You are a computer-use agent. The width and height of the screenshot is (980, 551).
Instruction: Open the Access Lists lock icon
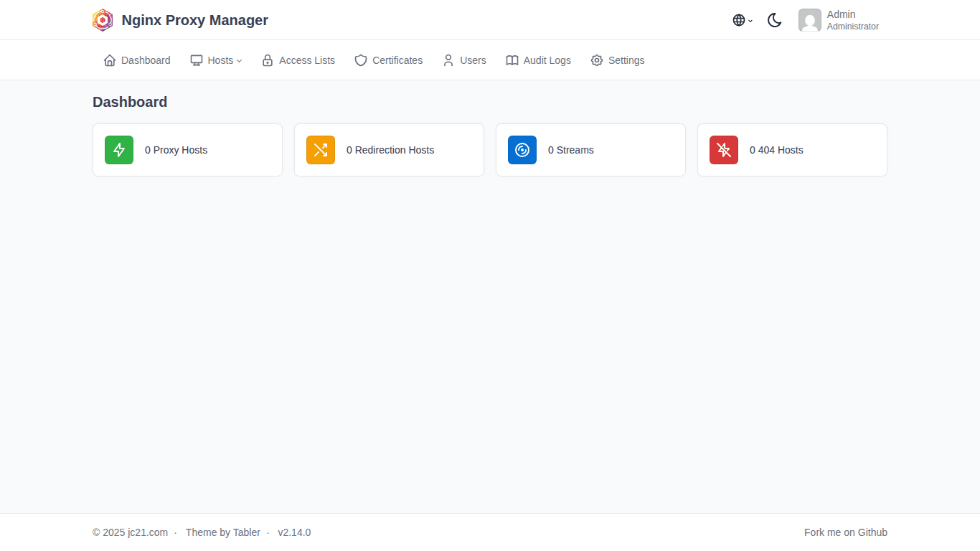[x=268, y=60]
